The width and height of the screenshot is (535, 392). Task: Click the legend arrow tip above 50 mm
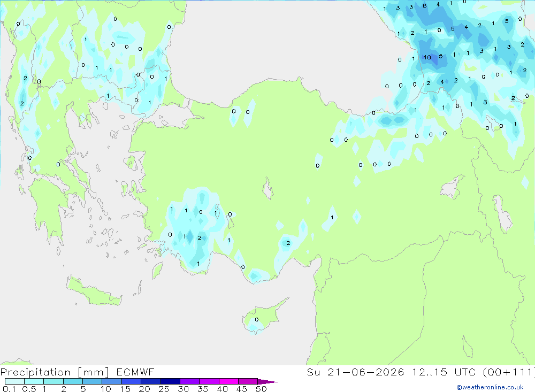(x=267, y=381)
